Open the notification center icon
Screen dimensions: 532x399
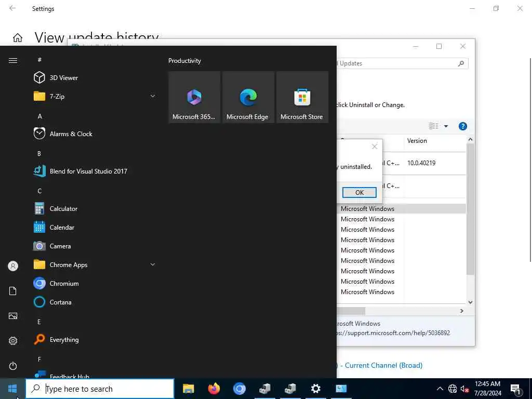[516, 389]
